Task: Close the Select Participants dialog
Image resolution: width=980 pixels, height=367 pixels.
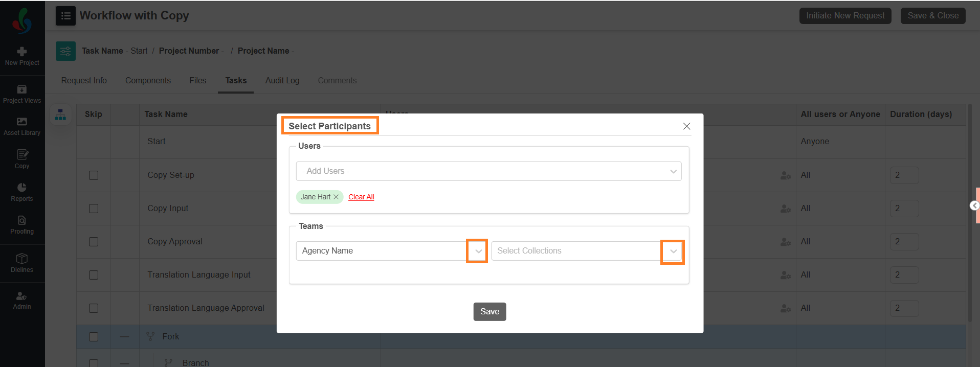Action: 686,126
